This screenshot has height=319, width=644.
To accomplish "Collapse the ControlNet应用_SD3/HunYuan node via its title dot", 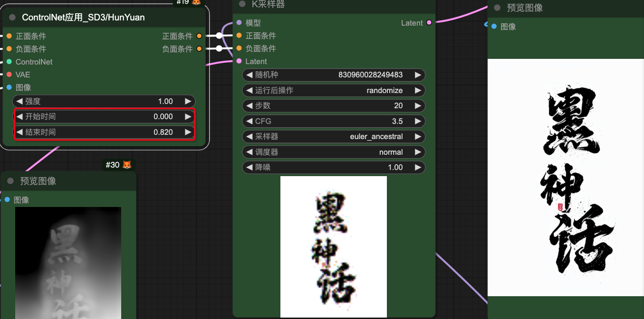I will pos(12,18).
